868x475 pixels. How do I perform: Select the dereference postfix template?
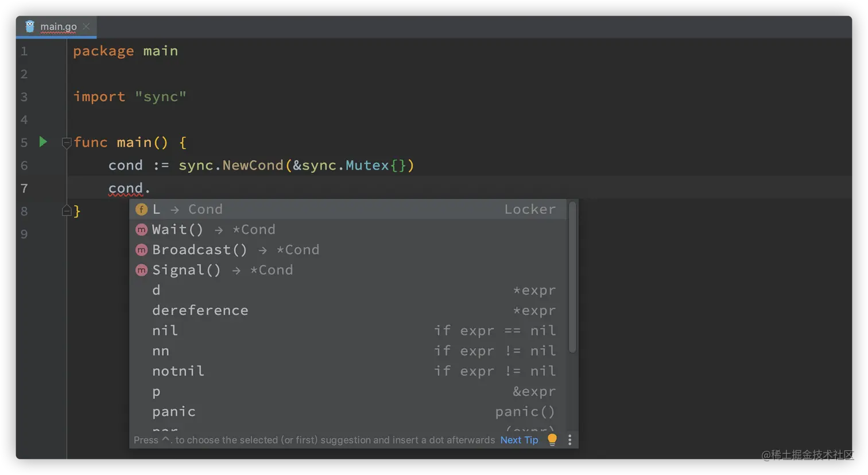pyautogui.click(x=348, y=310)
